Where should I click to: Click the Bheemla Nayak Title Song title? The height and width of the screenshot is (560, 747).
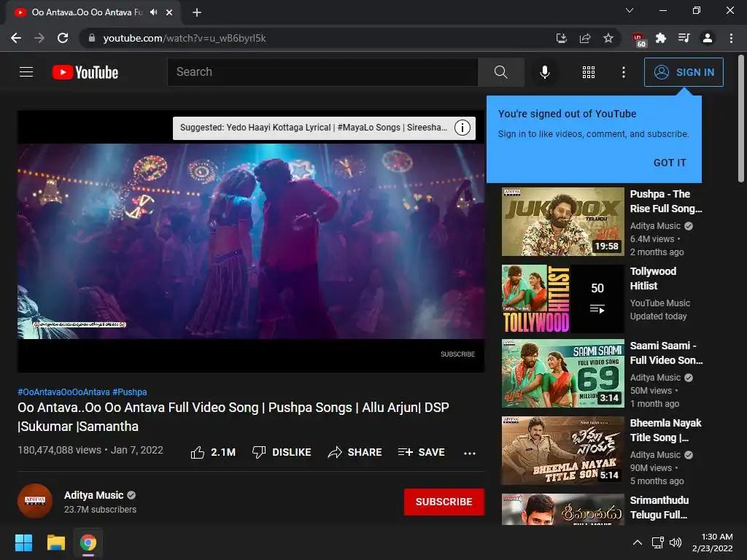tap(665, 430)
